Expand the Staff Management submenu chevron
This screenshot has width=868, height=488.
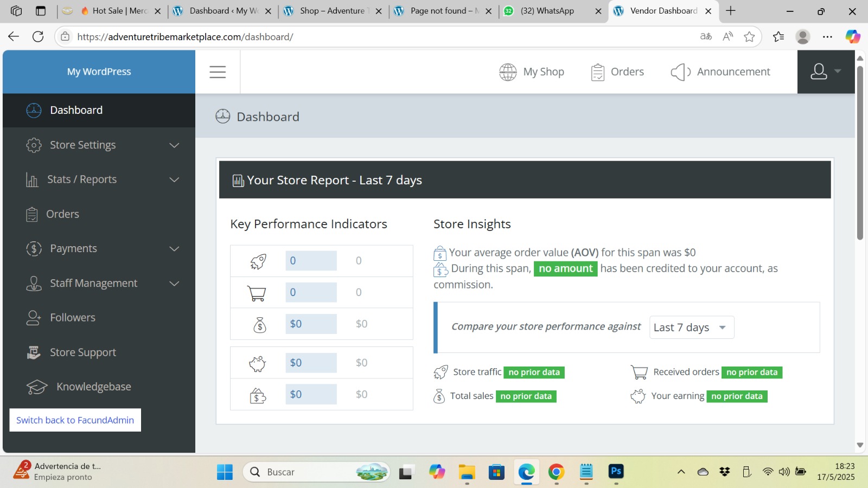[174, 283]
